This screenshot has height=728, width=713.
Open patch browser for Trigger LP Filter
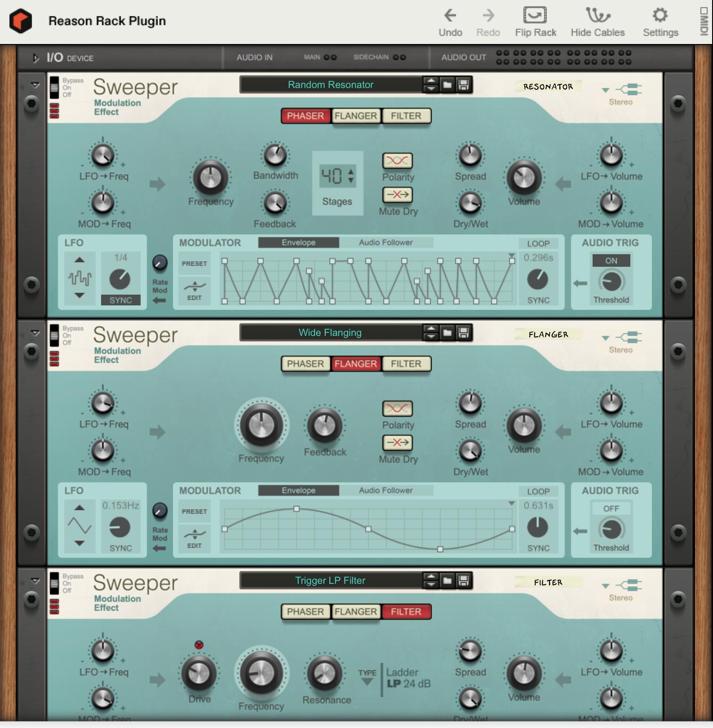pos(447,580)
